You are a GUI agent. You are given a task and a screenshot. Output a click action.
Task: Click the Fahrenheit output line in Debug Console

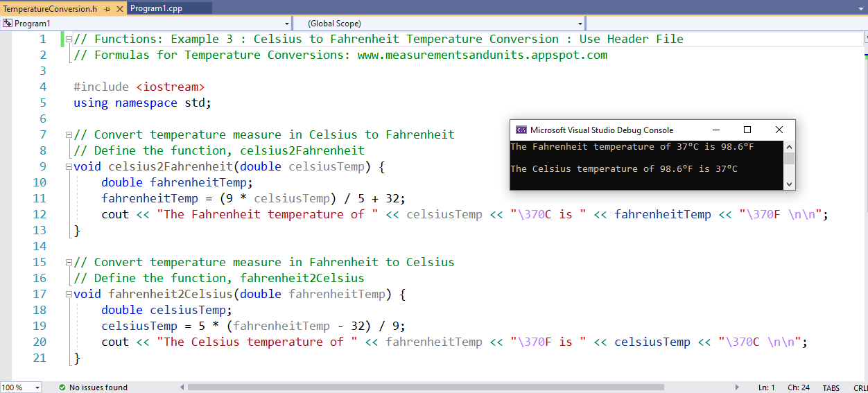[632, 147]
